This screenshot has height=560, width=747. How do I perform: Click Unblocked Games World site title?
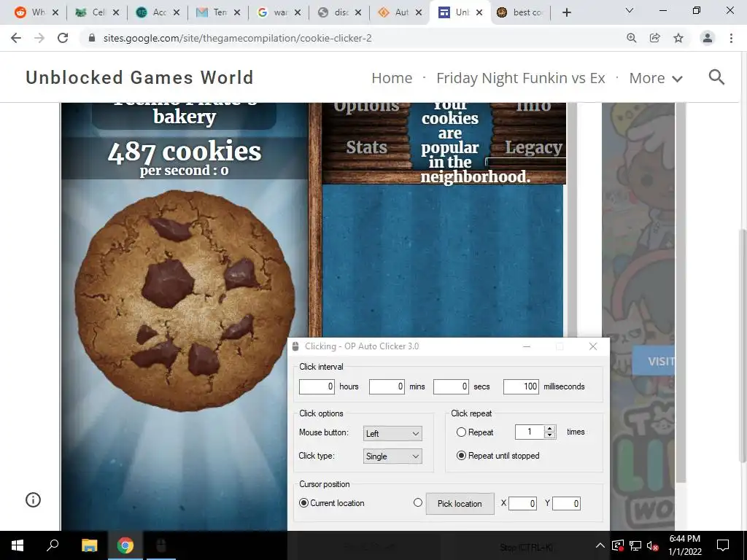point(139,77)
